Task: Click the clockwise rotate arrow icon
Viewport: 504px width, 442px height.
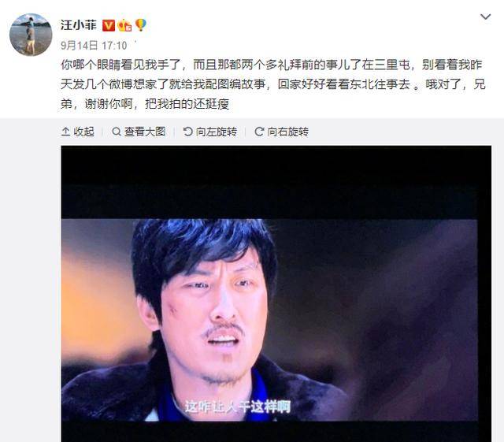Action: tap(259, 132)
